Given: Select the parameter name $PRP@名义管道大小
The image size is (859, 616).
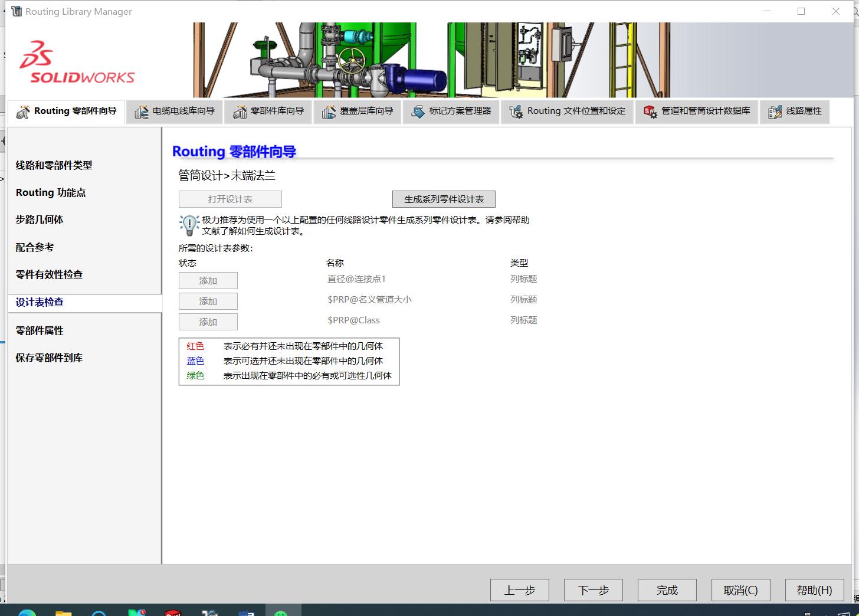Looking at the screenshot, I should tap(369, 300).
